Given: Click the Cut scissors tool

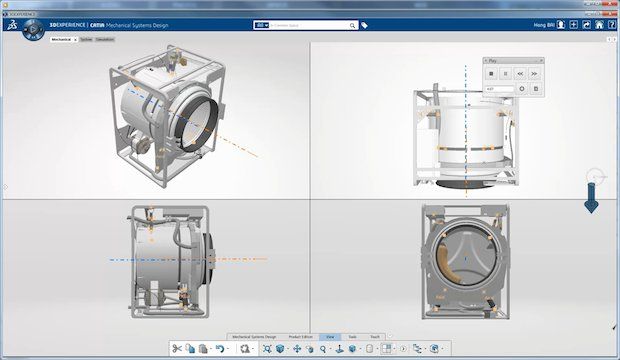Looking at the screenshot, I should coord(177,349).
